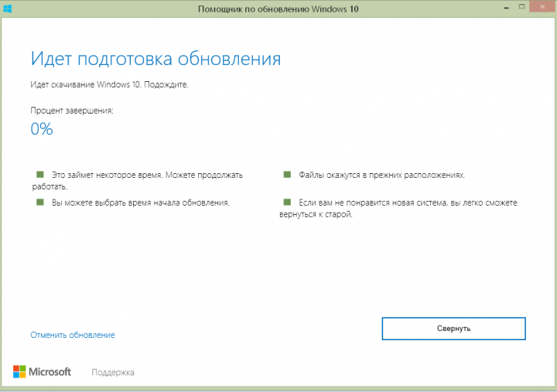Maximize the update assistant window
The width and height of the screenshot is (557, 392).
pos(521,6)
